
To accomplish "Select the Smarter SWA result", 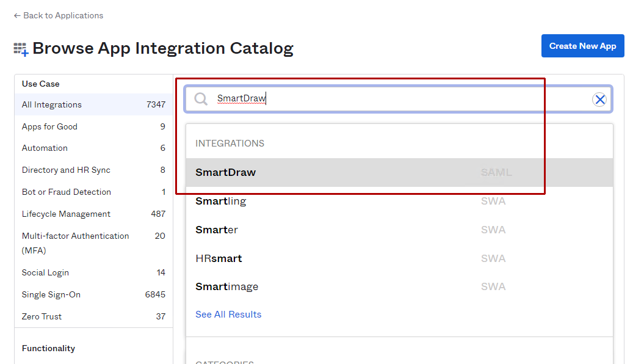I will coord(217,230).
